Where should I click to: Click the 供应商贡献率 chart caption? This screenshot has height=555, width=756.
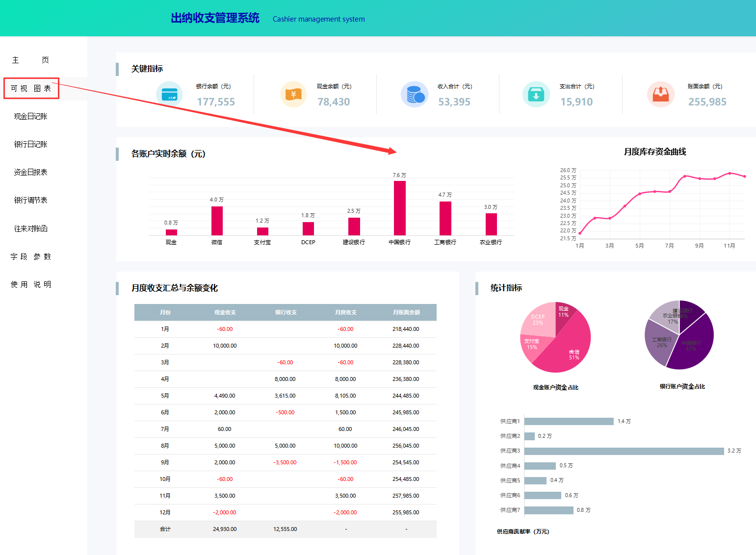tap(523, 531)
